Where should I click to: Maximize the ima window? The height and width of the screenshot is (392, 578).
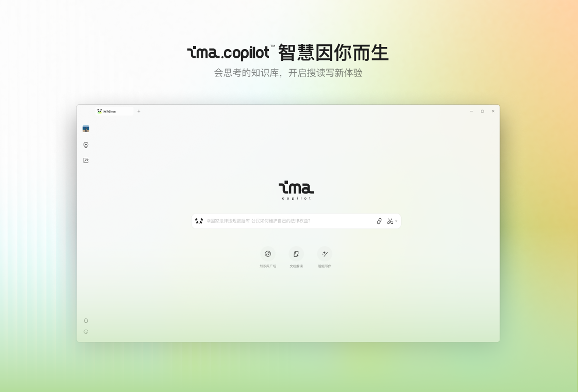[x=482, y=111]
